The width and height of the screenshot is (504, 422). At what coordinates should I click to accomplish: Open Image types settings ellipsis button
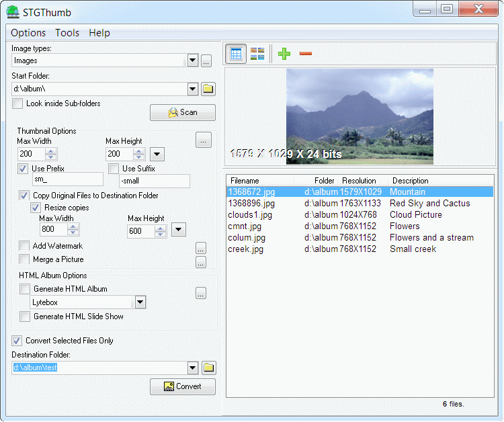pyautogui.click(x=206, y=61)
